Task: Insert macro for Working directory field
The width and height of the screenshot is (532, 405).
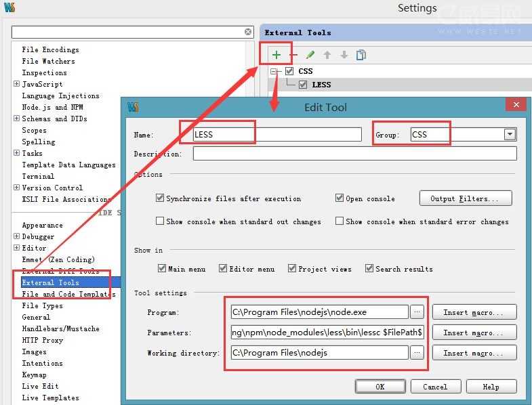Action: pos(474,353)
